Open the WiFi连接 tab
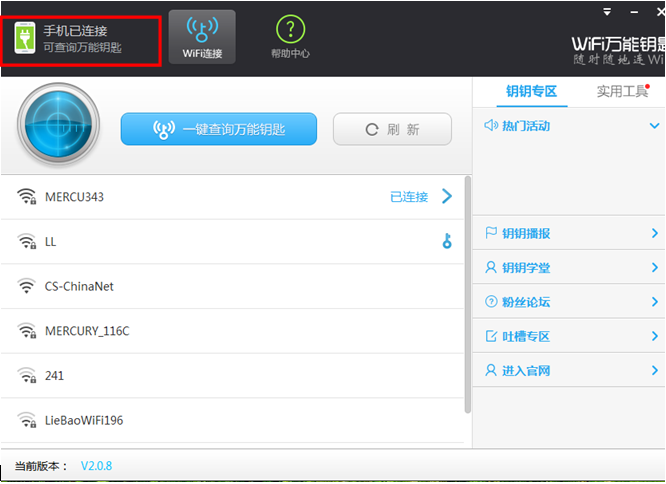 202,37
